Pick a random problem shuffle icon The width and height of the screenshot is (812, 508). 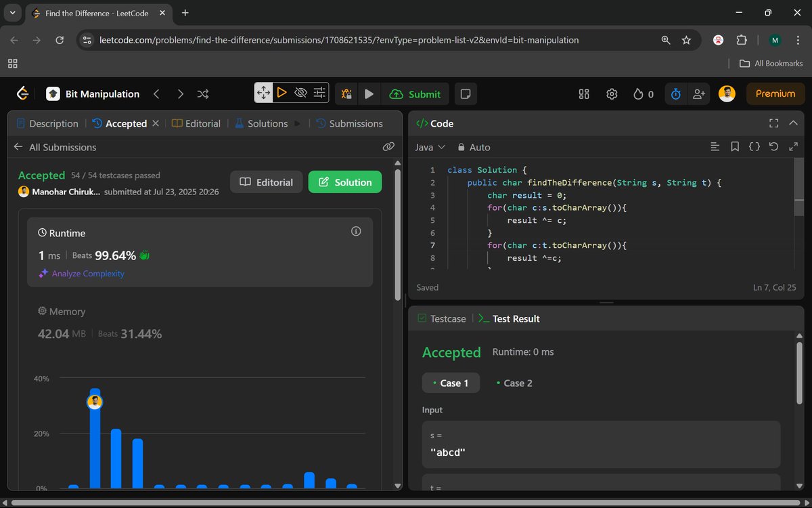click(x=202, y=94)
